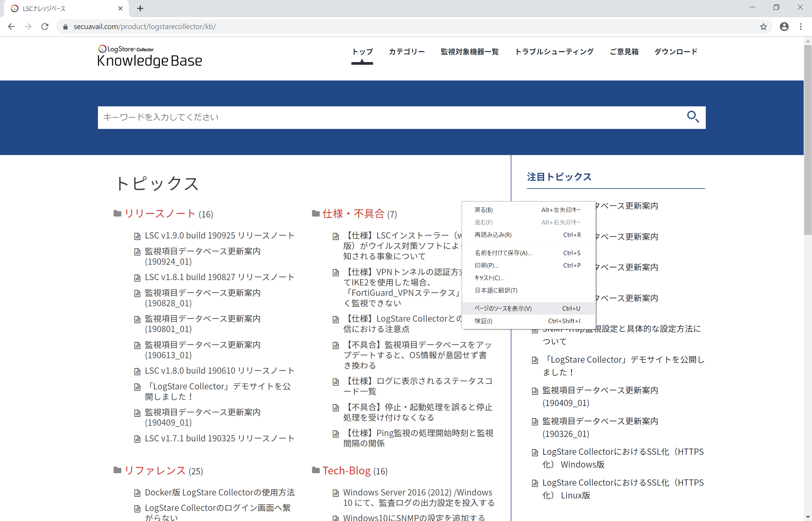
Task: Choose 検証(I) in the context menu
Action: [529, 321]
